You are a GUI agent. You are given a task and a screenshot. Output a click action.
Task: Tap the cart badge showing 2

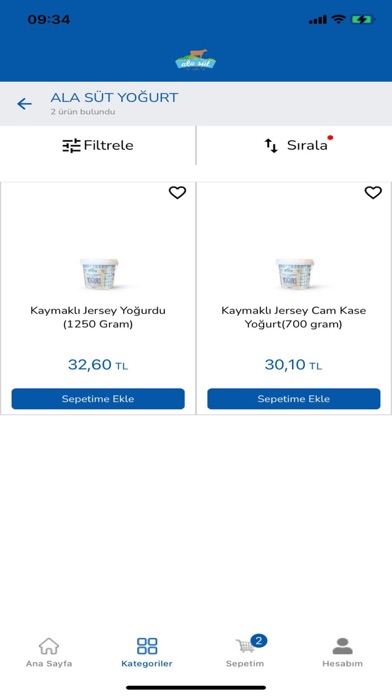[259, 641]
